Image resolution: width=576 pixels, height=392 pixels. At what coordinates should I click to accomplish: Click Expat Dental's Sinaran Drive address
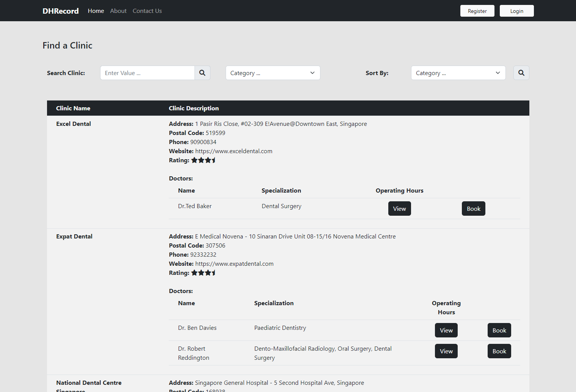click(x=295, y=237)
